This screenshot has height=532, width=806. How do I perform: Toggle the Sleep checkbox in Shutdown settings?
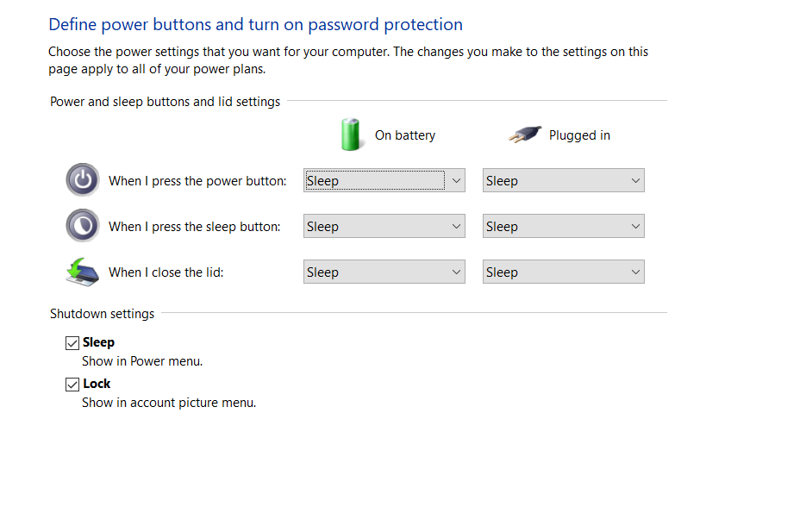pos(72,343)
